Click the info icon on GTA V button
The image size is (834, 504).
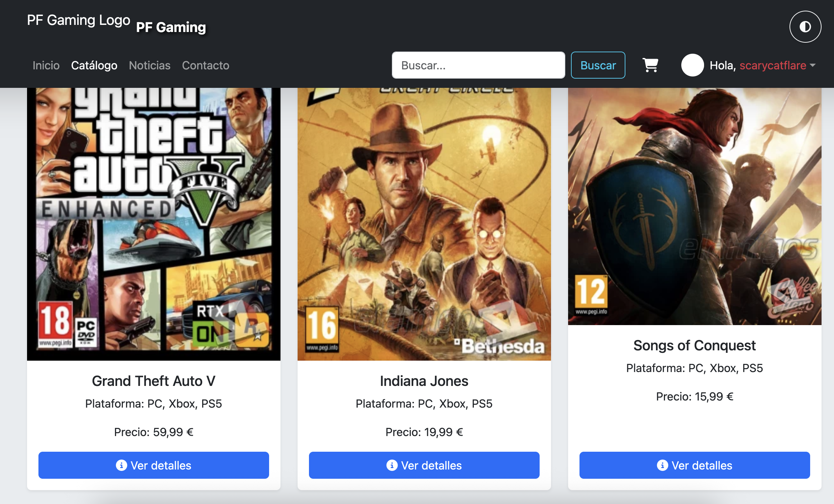[x=121, y=465]
